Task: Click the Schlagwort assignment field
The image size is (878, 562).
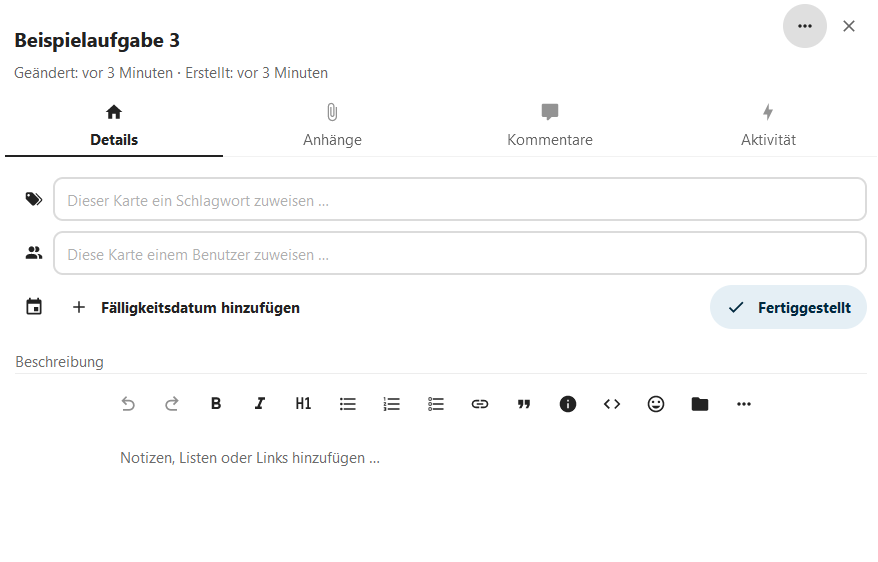Action: [459, 200]
